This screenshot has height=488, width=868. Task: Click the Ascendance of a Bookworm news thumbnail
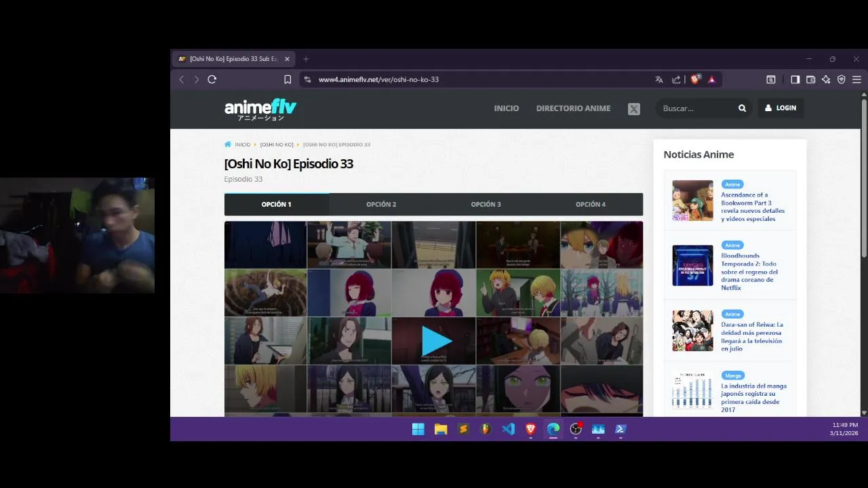[692, 201]
